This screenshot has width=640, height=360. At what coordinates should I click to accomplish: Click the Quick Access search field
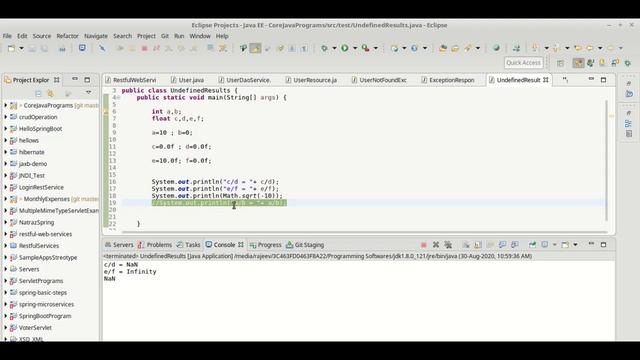524,62
